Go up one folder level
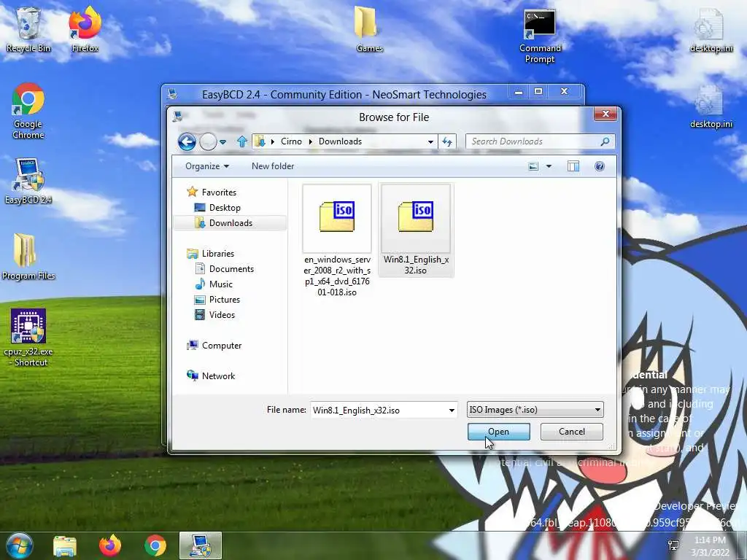 tap(242, 141)
